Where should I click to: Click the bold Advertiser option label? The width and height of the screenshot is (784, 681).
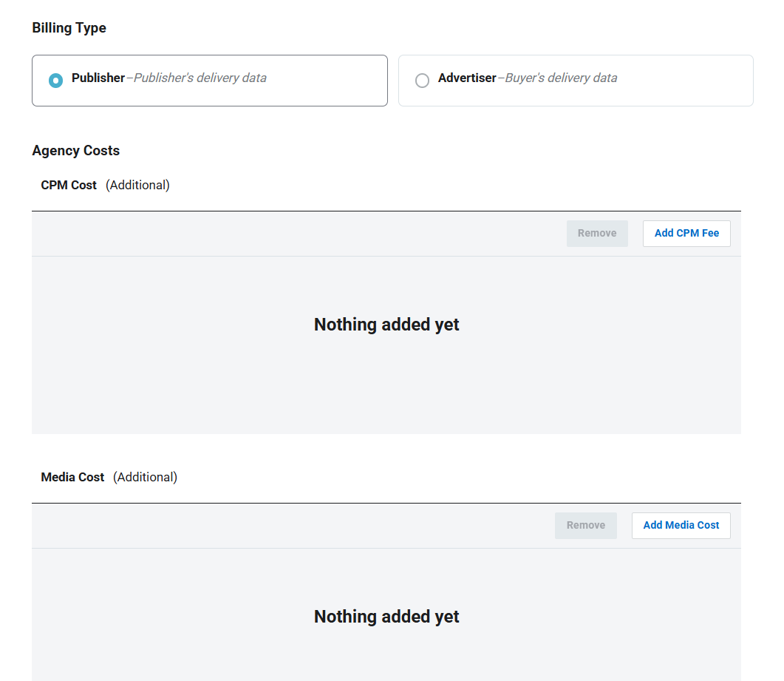tap(467, 78)
